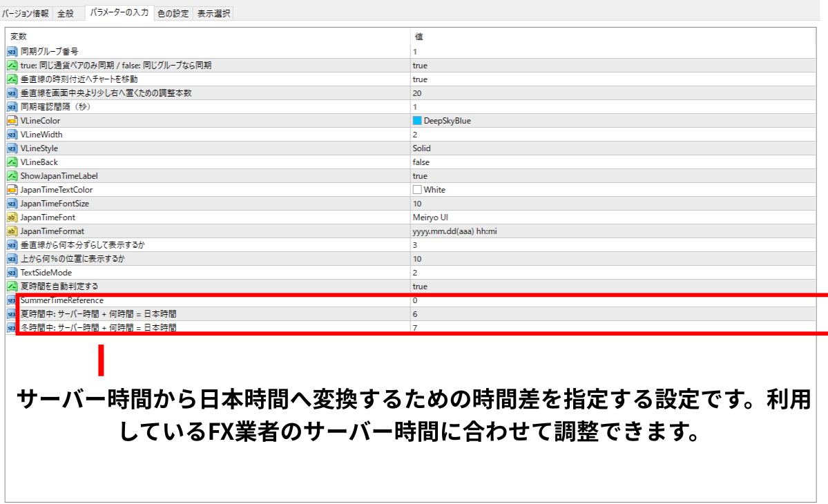Toggle ShowJapanTimeLabel true value
The width and height of the screenshot is (828, 504).
(x=420, y=176)
